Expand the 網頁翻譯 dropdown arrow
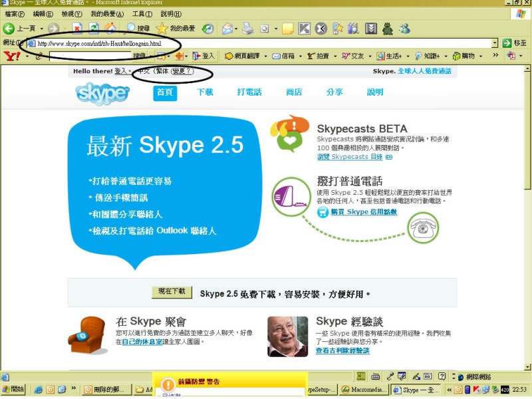This screenshot has height=399, width=532. click(265, 56)
